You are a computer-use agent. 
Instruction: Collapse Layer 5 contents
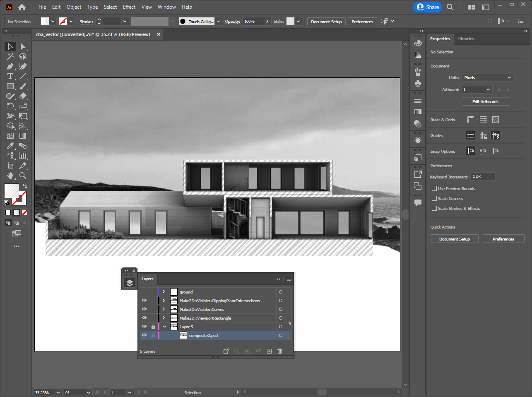pos(164,327)
